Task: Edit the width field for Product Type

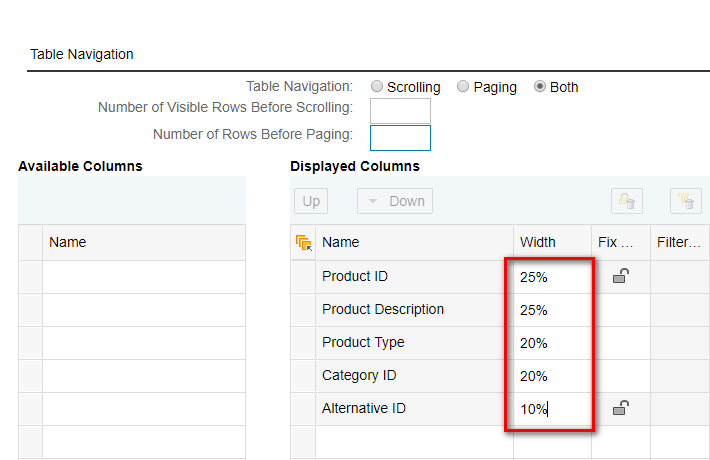Action: point(550,343)
